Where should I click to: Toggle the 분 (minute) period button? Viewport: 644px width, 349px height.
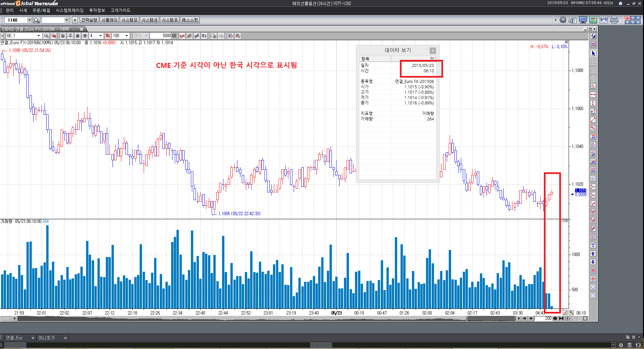pyautogui.click(x=85, y=36)
